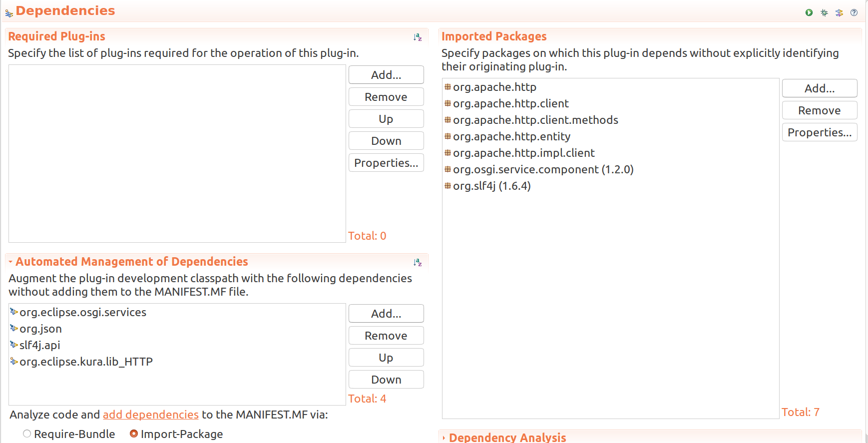
Task: Select the Import-Package radio button
Action: (x=134, y=434)
